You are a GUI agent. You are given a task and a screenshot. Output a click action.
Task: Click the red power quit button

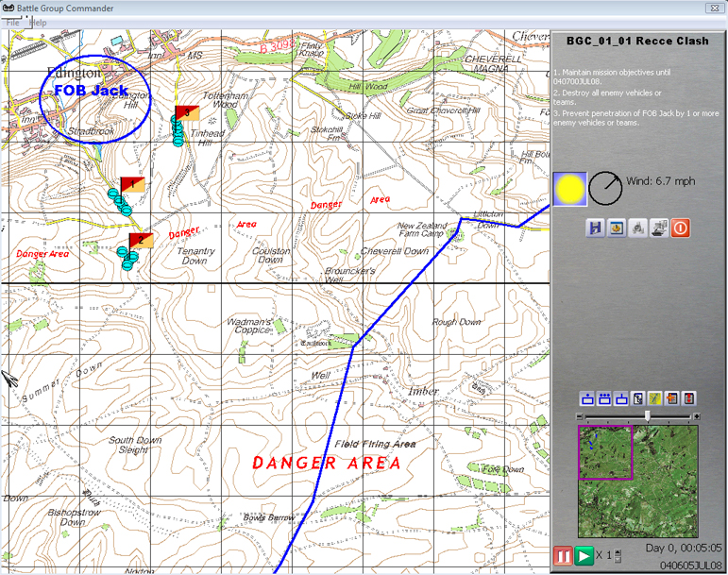(681, 228)
